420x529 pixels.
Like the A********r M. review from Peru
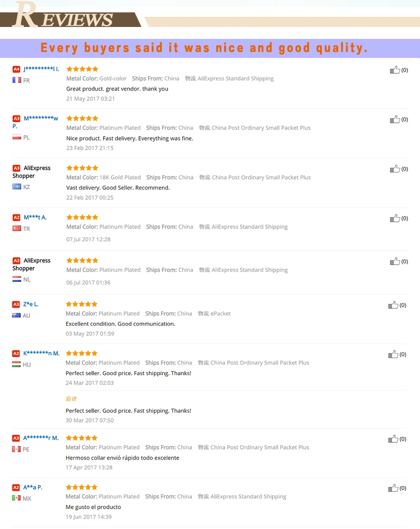coord(393,439)
